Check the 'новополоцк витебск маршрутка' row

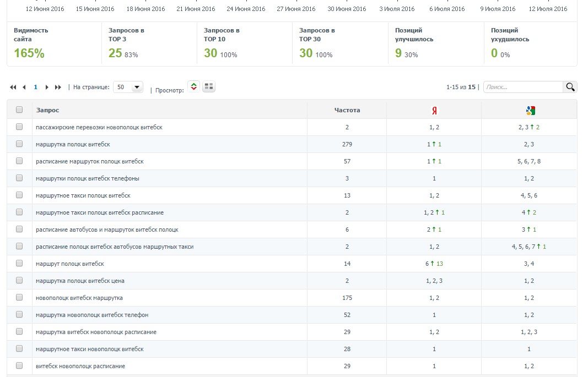pos(19,298)
